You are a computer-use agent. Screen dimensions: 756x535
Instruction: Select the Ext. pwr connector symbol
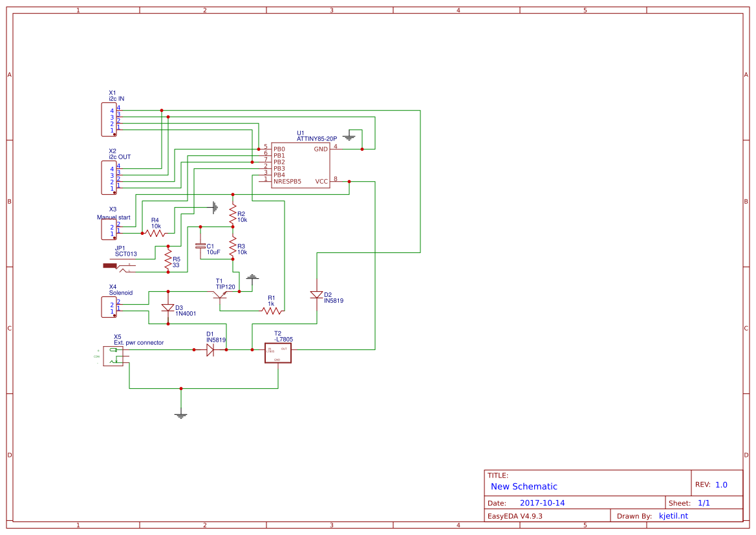(114, 355)
